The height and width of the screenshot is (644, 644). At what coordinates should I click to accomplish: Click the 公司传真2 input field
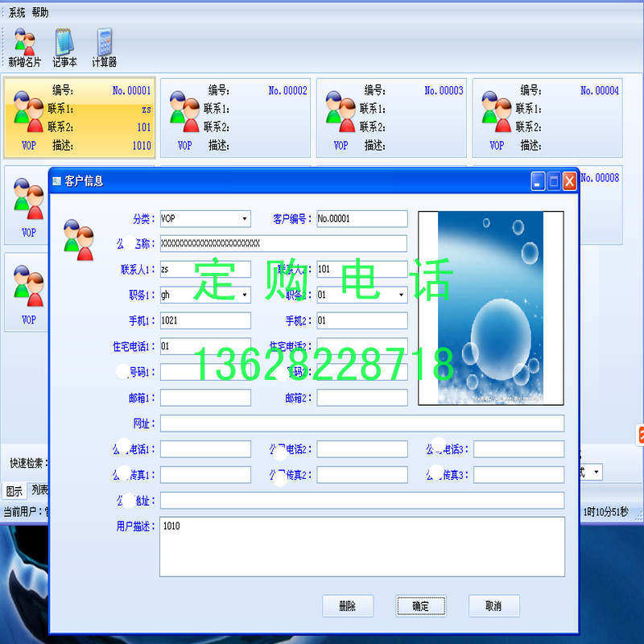click(361, 475)
